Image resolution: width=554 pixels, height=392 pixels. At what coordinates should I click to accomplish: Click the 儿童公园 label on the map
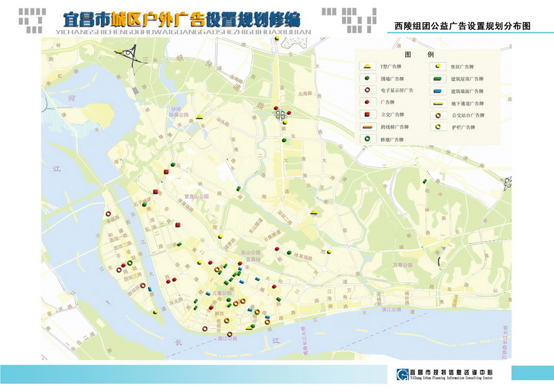(x=221, y=294)
